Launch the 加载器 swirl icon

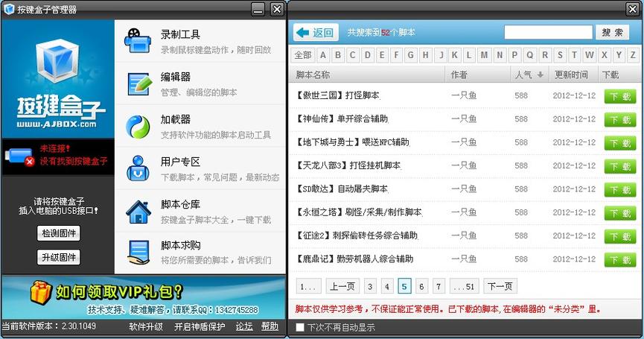pyautogui.click(x=138, y=127)
